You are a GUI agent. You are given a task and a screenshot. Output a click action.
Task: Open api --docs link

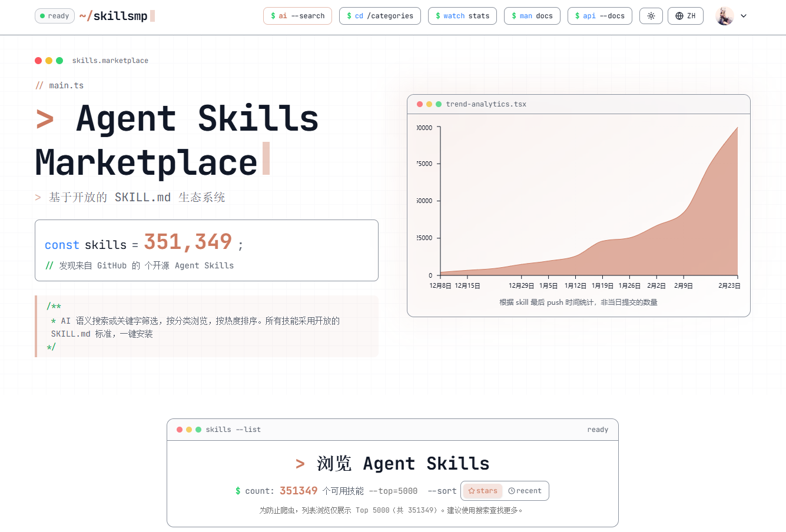point(599,16)
